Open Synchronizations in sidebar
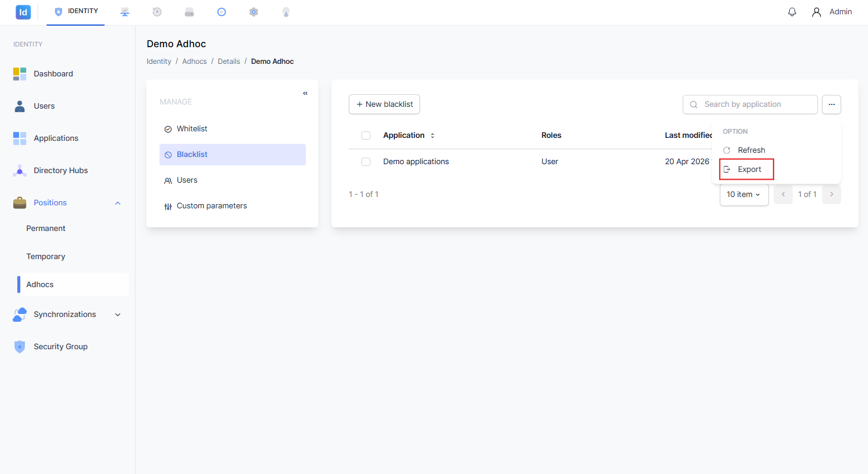 [x=65, y=315]
